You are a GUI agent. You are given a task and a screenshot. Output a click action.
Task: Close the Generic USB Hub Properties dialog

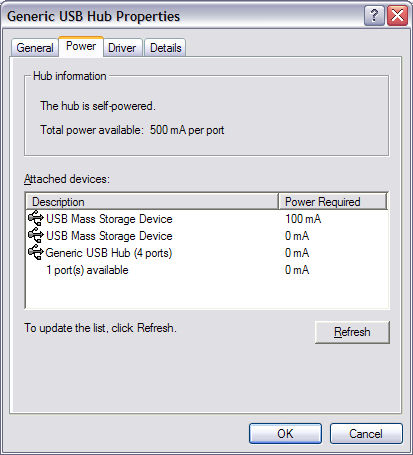point(397,15)
